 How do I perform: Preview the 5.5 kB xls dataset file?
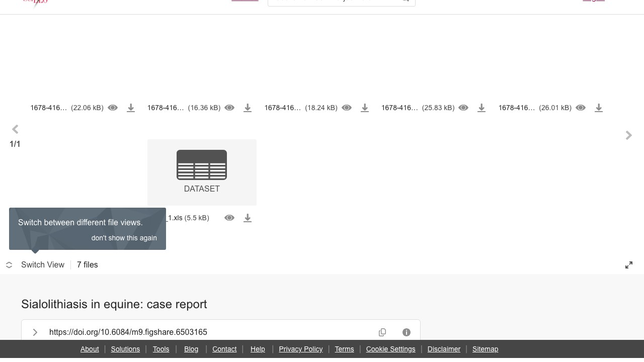(x=229, y=218)
